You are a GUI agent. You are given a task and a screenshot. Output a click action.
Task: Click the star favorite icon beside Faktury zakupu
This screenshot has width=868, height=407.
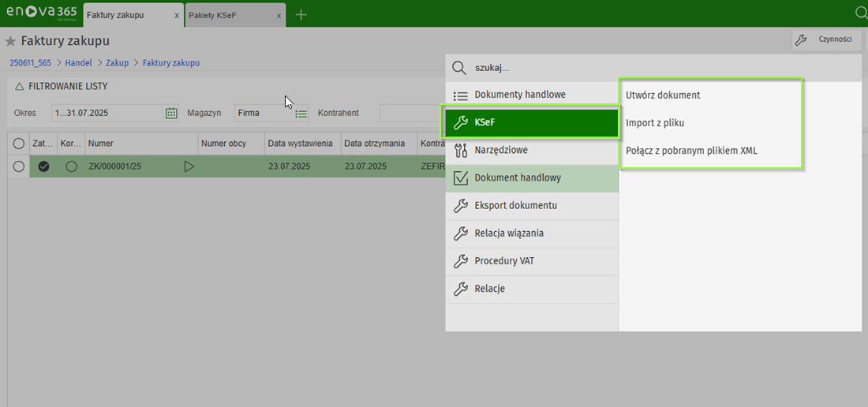point(11,41)
